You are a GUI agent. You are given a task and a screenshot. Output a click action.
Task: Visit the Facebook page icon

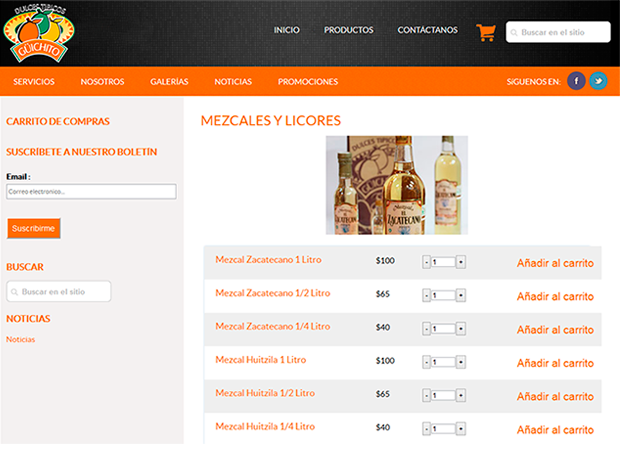pyautogui.click(x=576, y=81)
